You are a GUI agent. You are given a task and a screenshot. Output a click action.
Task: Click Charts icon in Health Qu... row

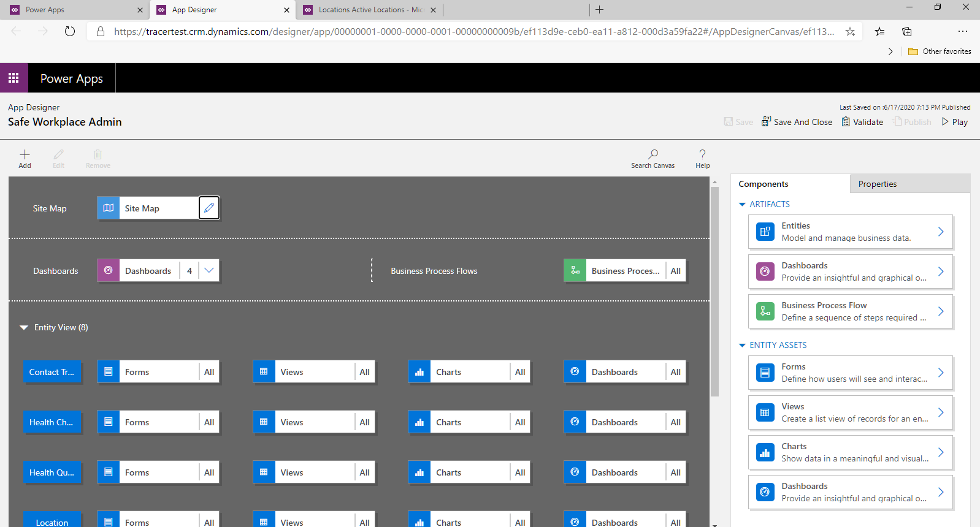point(419,472)
